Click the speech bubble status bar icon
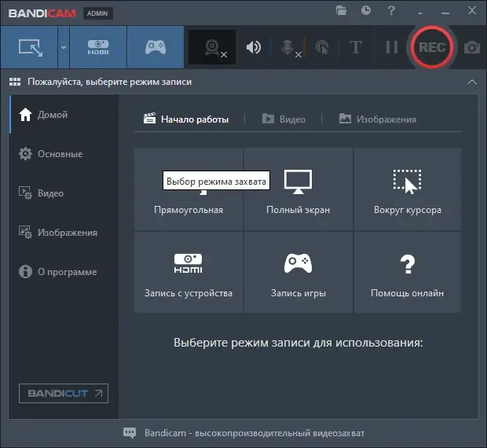This screenshot has height=448, width=487. click(130, 433)
